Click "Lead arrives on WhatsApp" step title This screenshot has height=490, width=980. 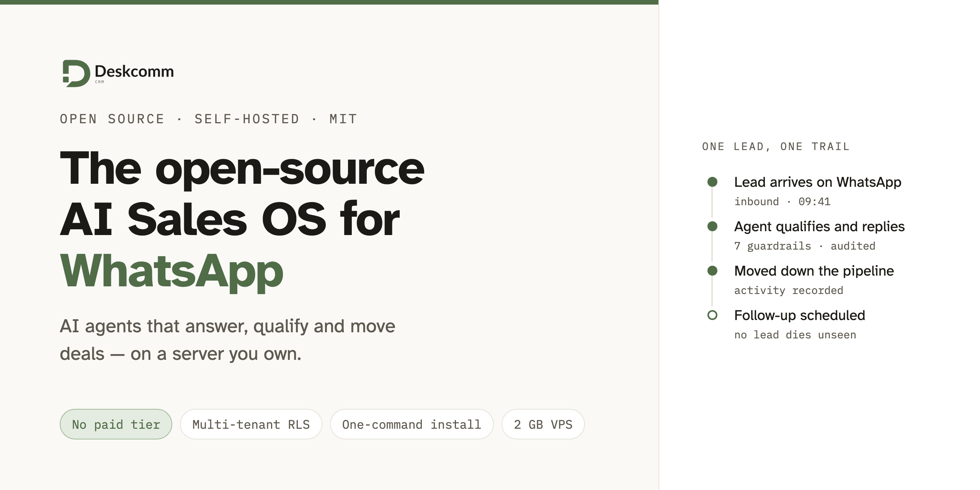coord(818,182)
